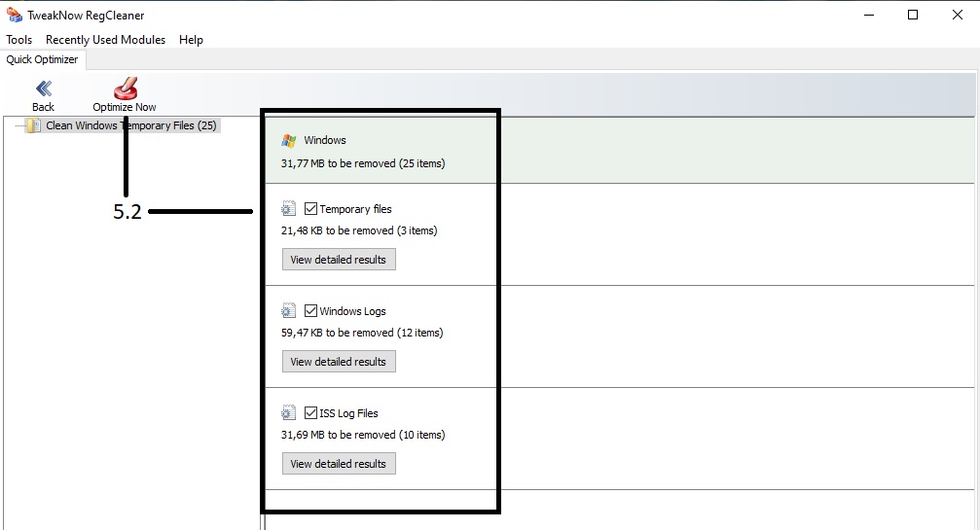Click the '31,69 MB to be removed (10 items)' text
Screen dimensions: 980x530
(363, 435)
